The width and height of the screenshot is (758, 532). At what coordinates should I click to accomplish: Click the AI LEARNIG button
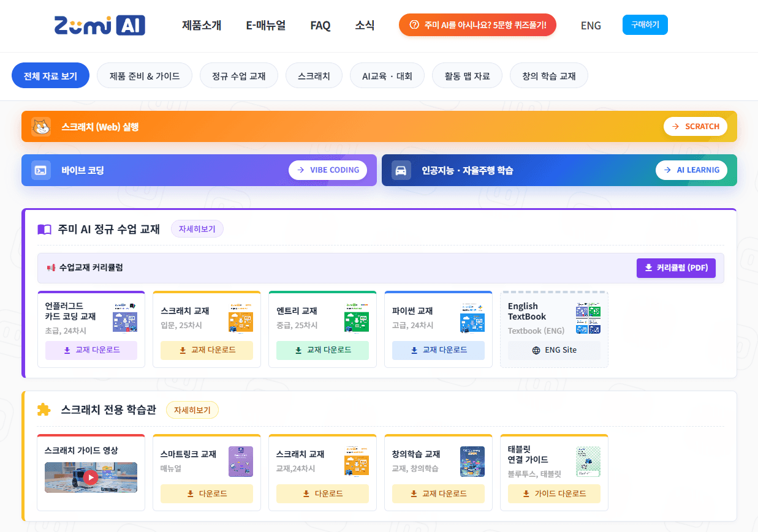click(691, 170)
